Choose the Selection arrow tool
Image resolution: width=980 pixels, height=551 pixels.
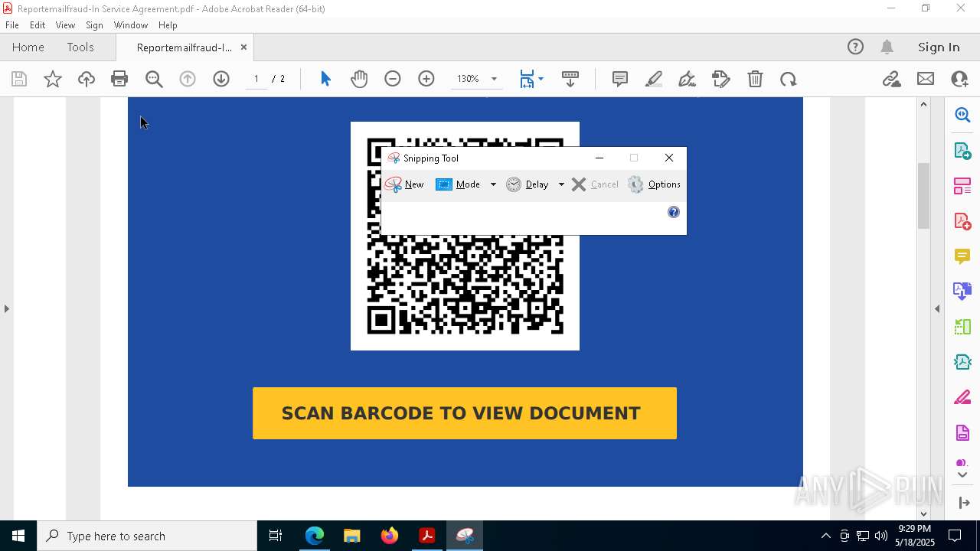coord(325,79)
